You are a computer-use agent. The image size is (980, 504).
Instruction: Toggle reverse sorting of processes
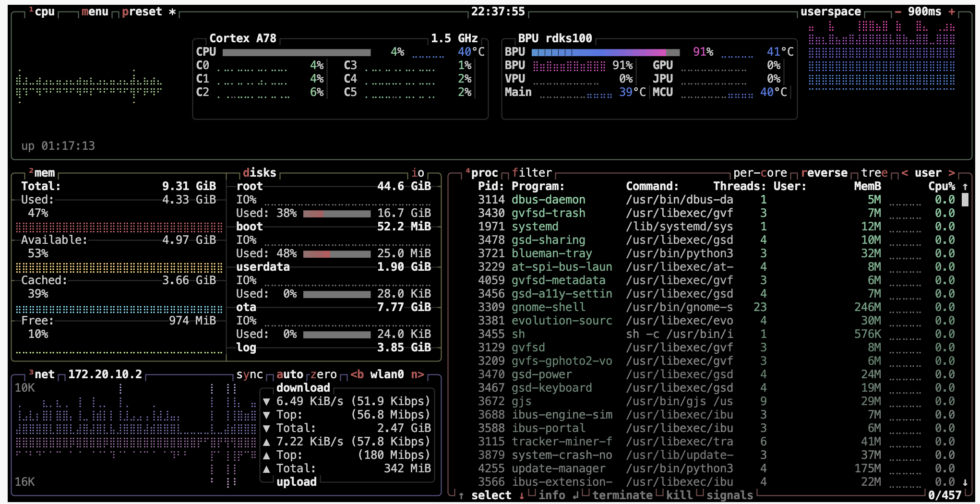click(x=824, y=173)
